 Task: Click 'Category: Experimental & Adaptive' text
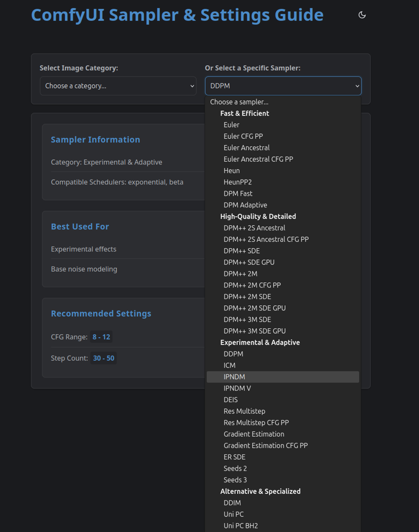(x=106, y=162)
